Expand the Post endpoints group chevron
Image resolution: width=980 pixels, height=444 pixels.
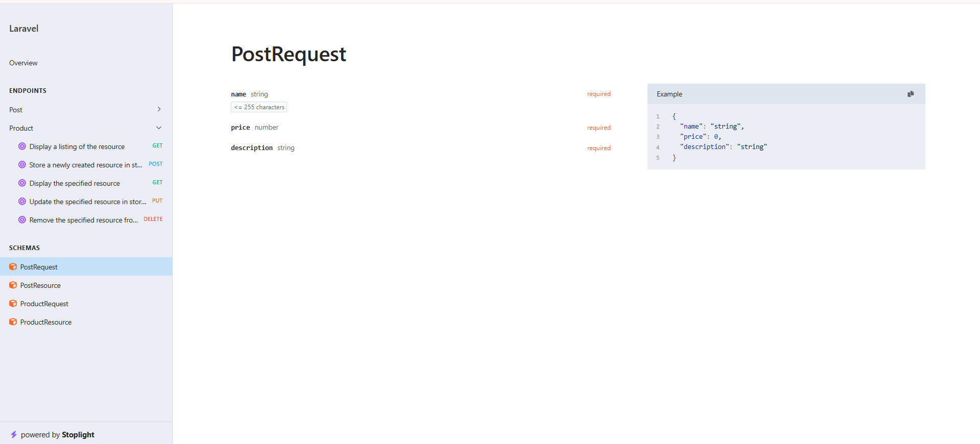coord(159,109)
